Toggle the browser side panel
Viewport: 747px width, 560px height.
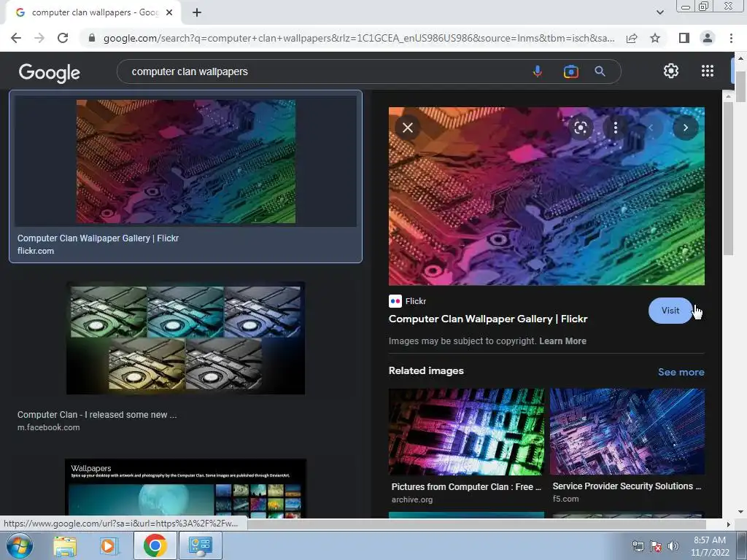(684, 38)
